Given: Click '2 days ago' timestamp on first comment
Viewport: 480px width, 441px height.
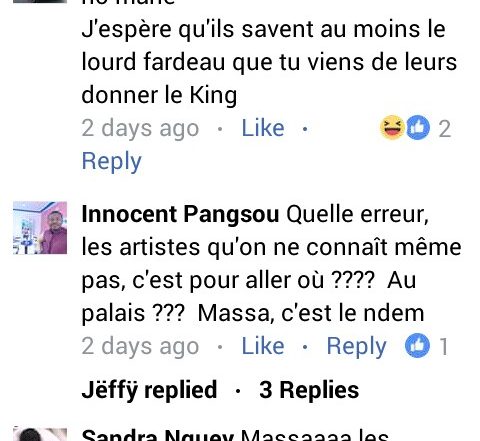Looking at the screenshot, I should coord(140,129).
